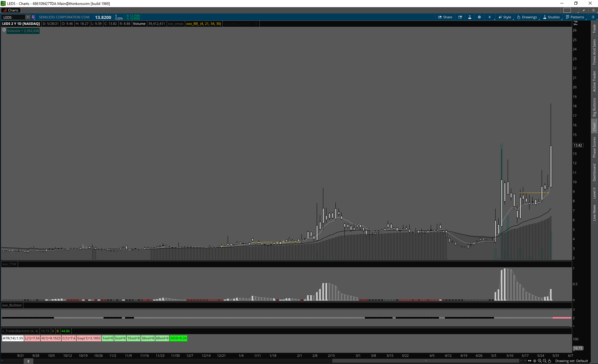Toggle the Volume info circle indicator
Screen dimensions: 598x364
[4, 30]
